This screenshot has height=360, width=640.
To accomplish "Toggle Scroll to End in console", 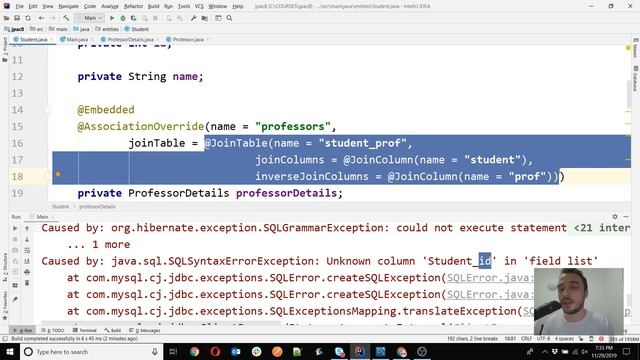I will click(27, 261).
